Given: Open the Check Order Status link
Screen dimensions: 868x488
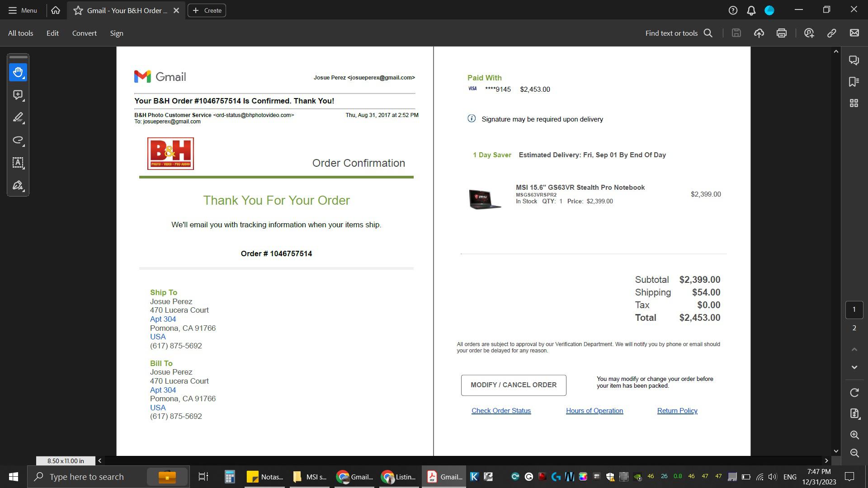Looking at the screenshot, I should click(x=501, y=411).
